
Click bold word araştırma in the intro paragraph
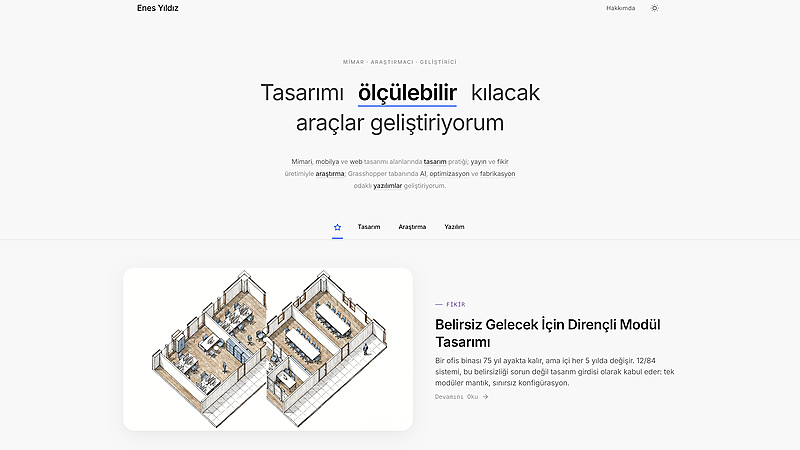[329, 174]
